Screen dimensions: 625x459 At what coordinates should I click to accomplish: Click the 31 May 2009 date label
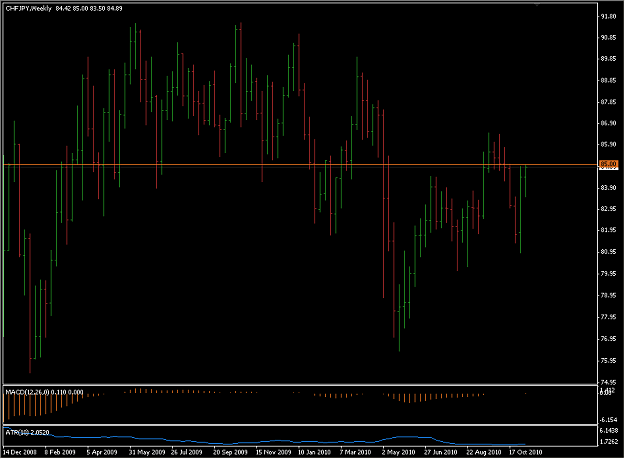(x=147, y=452)
